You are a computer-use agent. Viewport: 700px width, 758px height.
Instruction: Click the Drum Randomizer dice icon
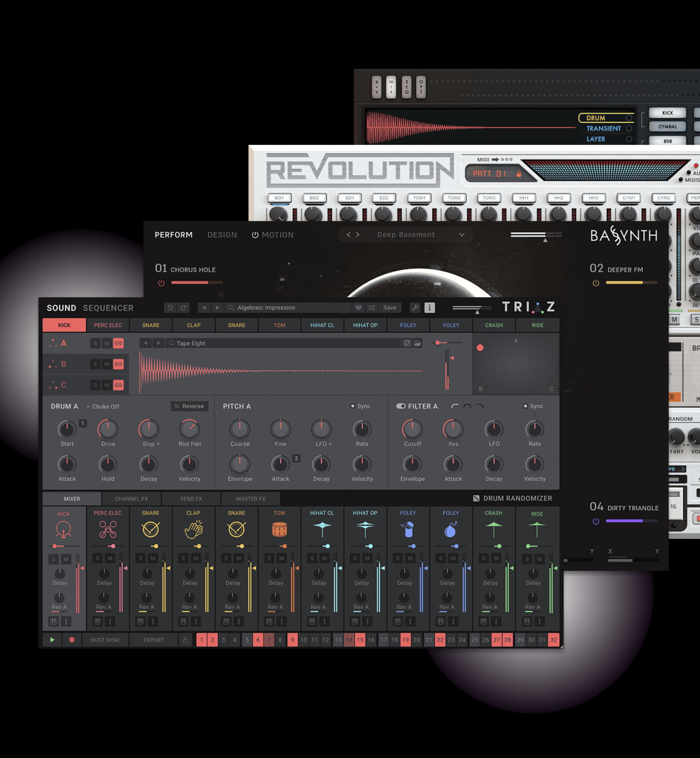[476, 498]
